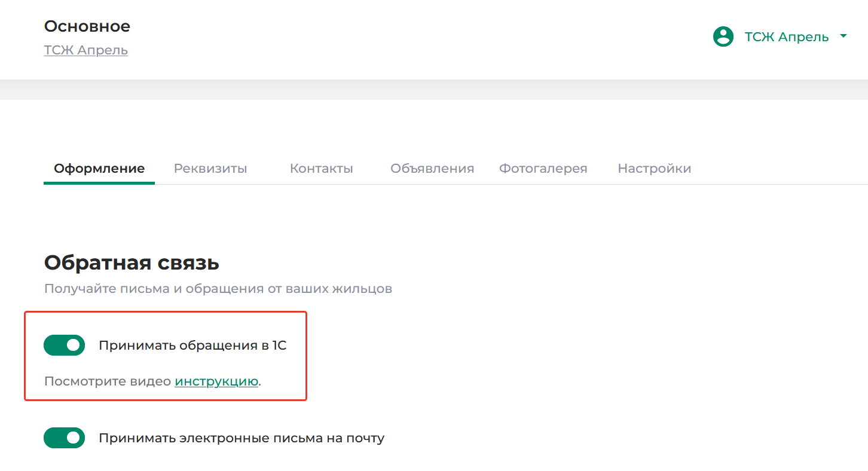The width and height of the screenshot is (868, 471).
Task: Disable the Принимать обращения в 1С toggle
Action: 65,345
